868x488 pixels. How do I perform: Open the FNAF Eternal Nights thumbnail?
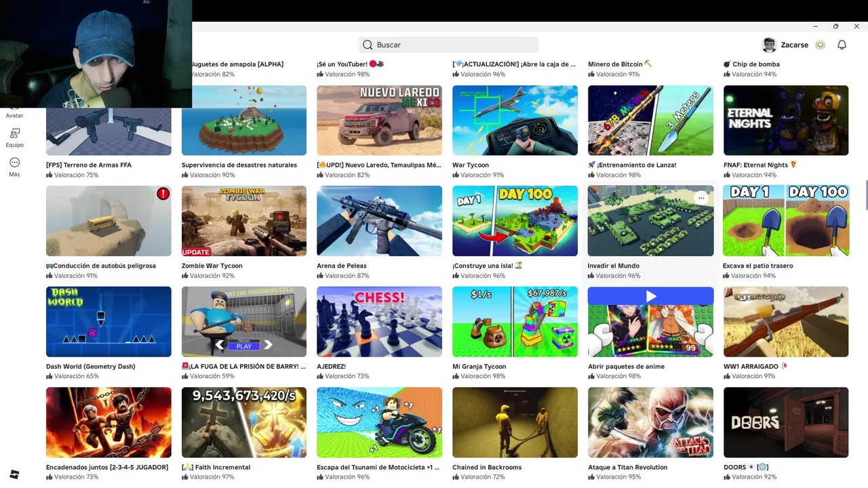tap(786, 120)
